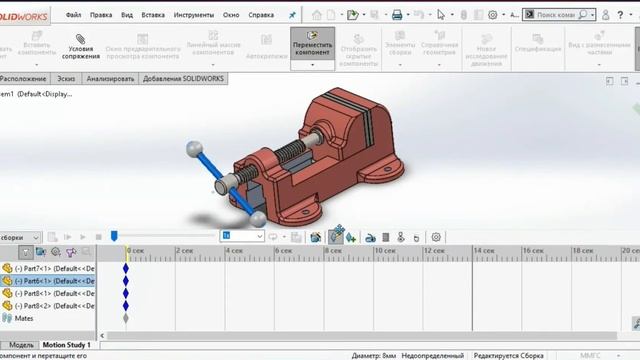Toggle the AutoKey button in motion toolbar

click(x=336, y=236)
